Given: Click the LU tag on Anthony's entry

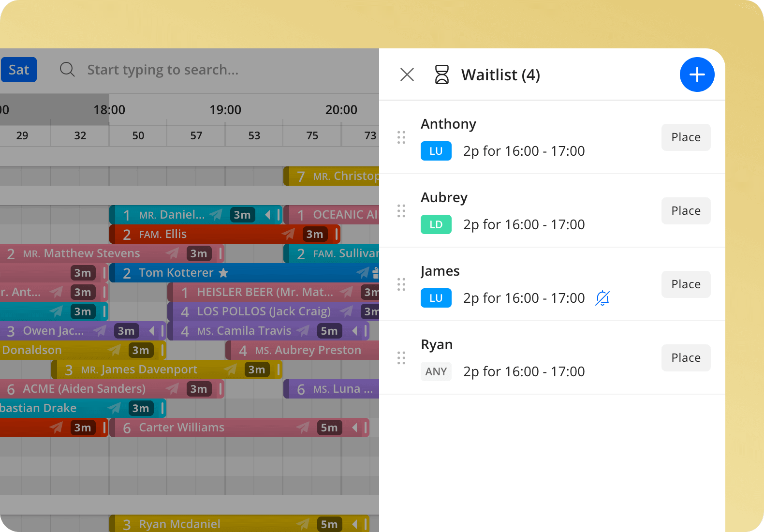Looking at the screenshot, I should (436, 151).
